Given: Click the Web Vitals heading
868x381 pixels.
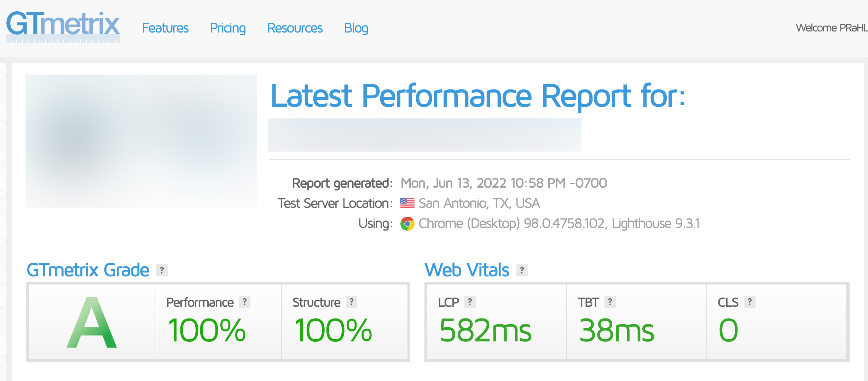Looking at the screenshot, I should pos(467,270).
